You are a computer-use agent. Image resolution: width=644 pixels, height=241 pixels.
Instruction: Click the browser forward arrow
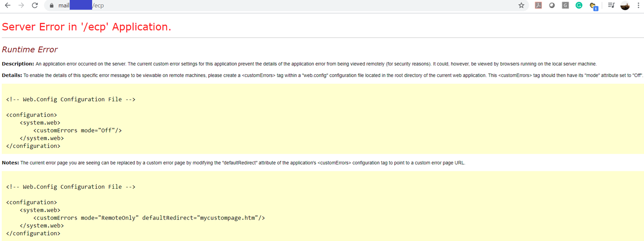point(21,5)
